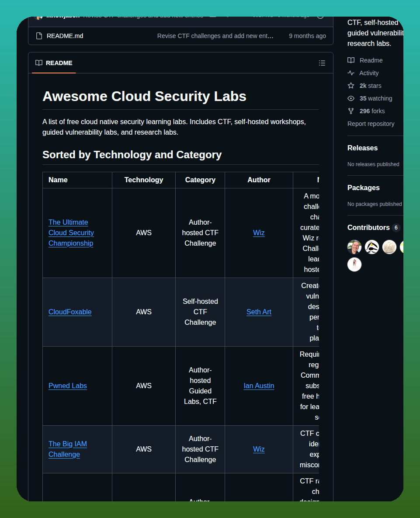Click Sorted by Technology and Category heading

(132, 155)
